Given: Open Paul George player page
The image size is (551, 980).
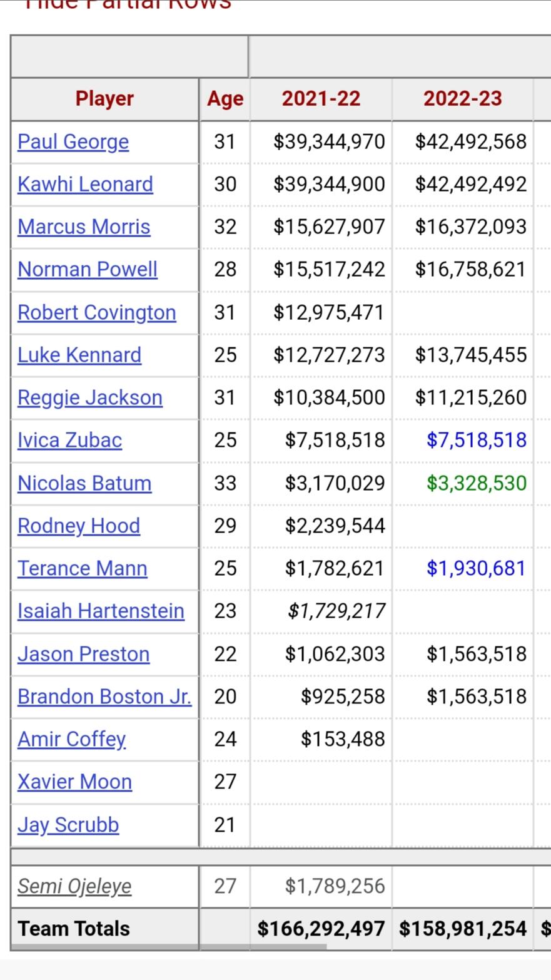Looking at the screenshot, I should tap(73, 142).
